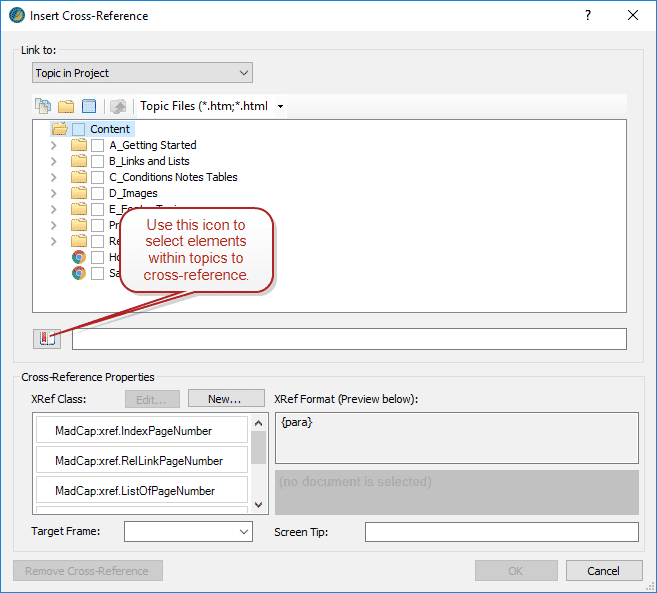
Task: Click the show files toolbar icon
Action: [43, 106]
